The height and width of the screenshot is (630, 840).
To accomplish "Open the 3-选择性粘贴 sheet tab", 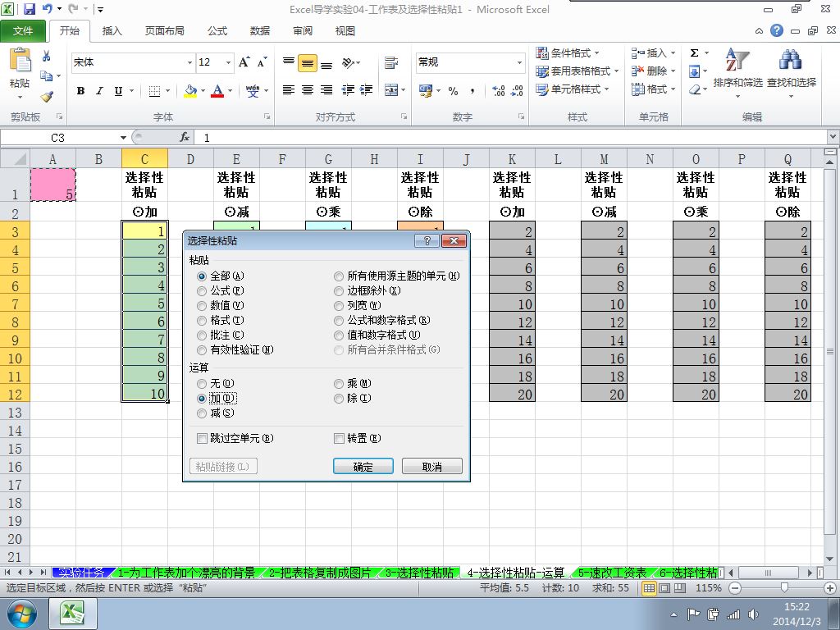I will coord(420,573).
